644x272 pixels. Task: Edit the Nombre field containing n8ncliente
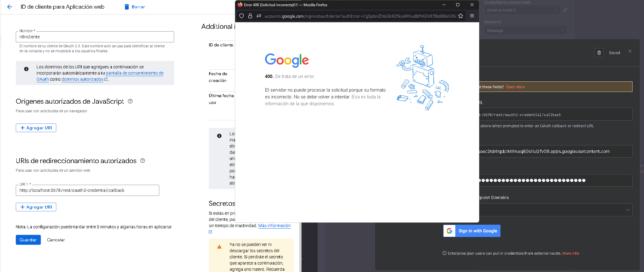coord(95,37)
